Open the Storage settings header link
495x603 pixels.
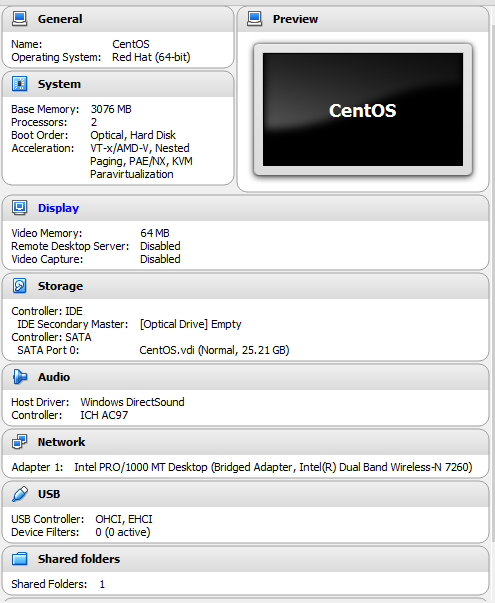coord(60,286)
